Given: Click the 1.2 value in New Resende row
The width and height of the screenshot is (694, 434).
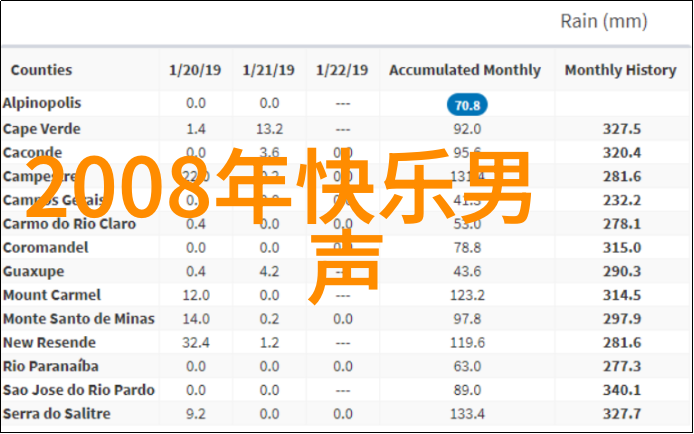Looking at the screenshot, I should [269, 343].
